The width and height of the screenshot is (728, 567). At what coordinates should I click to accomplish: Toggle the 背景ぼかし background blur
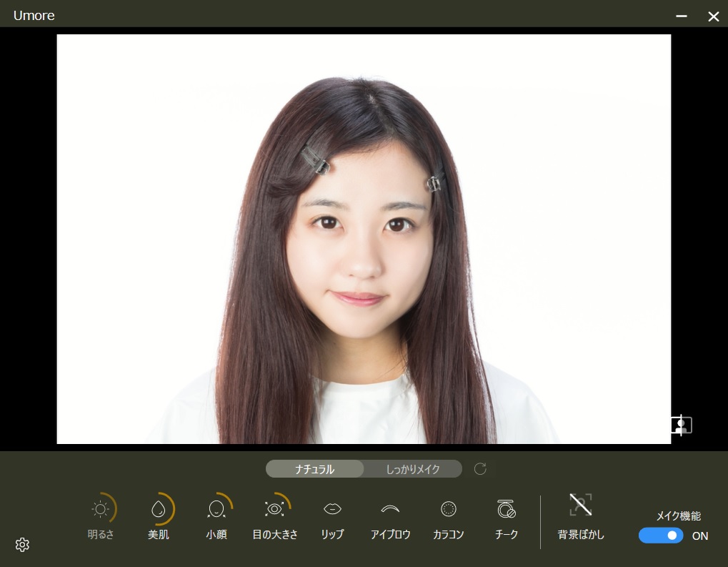click(580, 505)
